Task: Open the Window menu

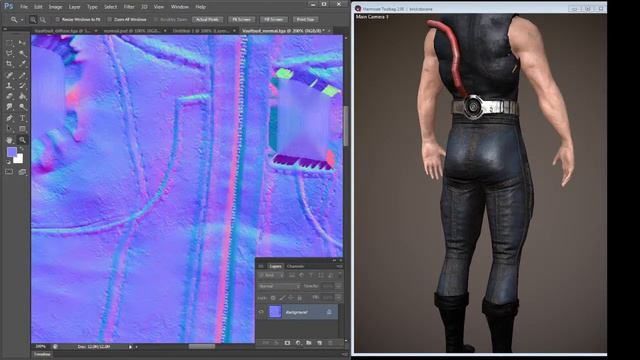Action: pyautogui.click(x=180, y=7)
